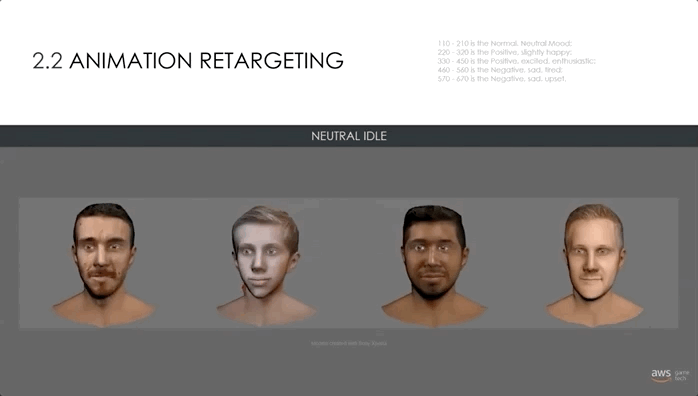The height and width of the screenshot is (396, 698).
Task: Select '330 - 450 Positive, excited, enthusiastic' line
Action: pos(516,61)
